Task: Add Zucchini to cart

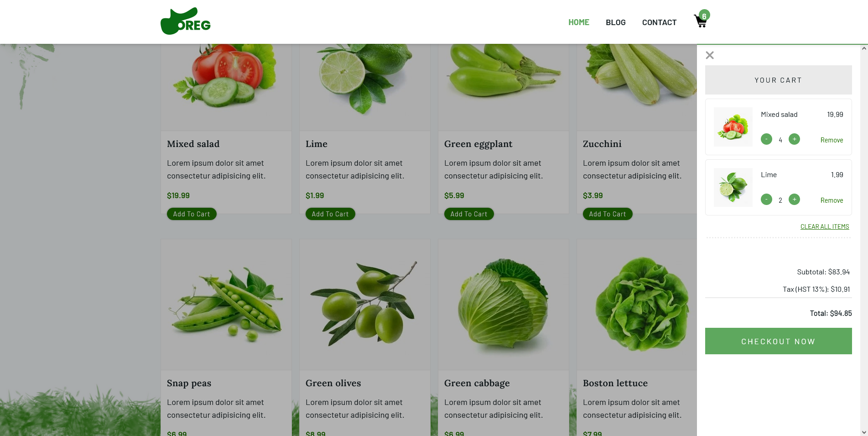Action: [x=607, y=214]
